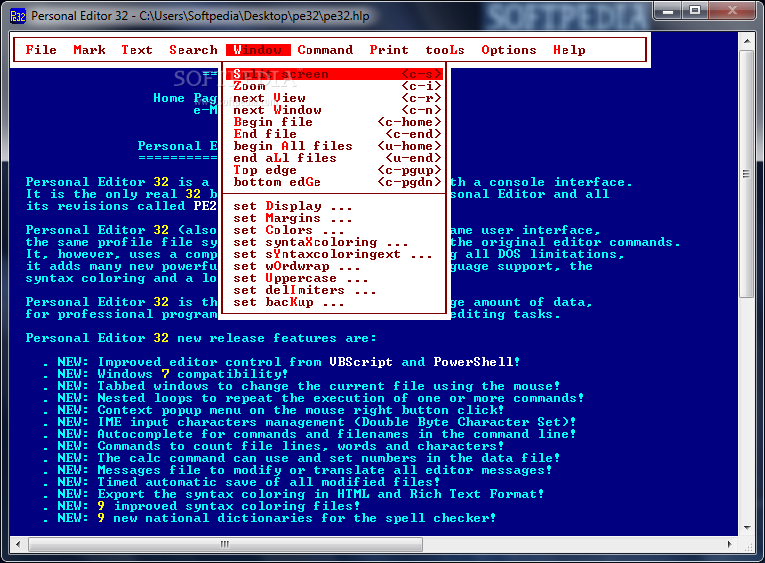Open the Command menu
Screen dimensions: 765x563
[x=325, y=50]
